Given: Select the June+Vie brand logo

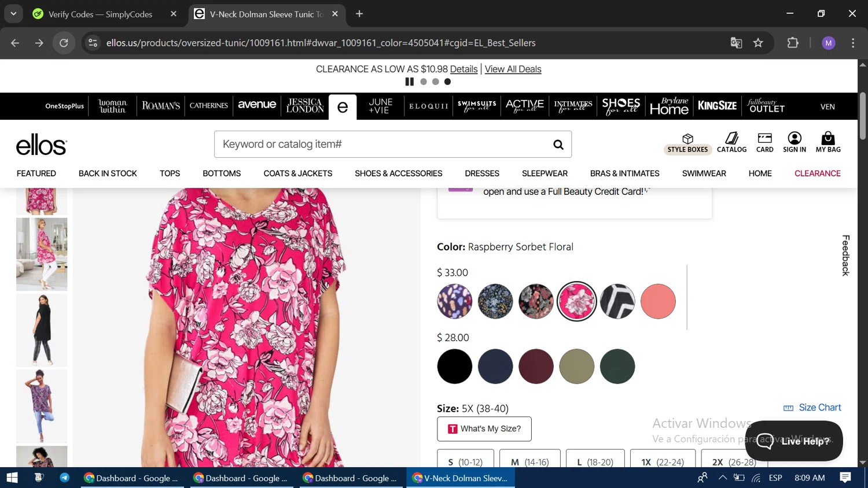Looking at the screenshot, I should (380, 106).
